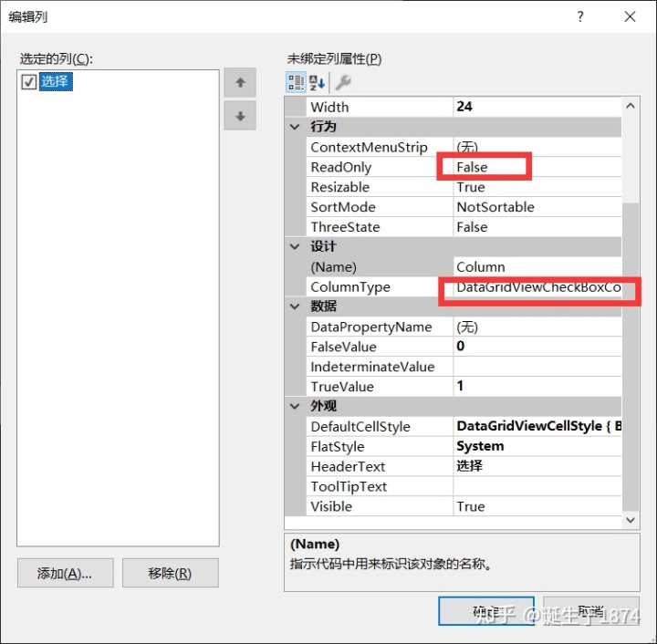Screen dimensions: 657x644
Task: Edit the (Name) value Column
Action: (537, 266)
